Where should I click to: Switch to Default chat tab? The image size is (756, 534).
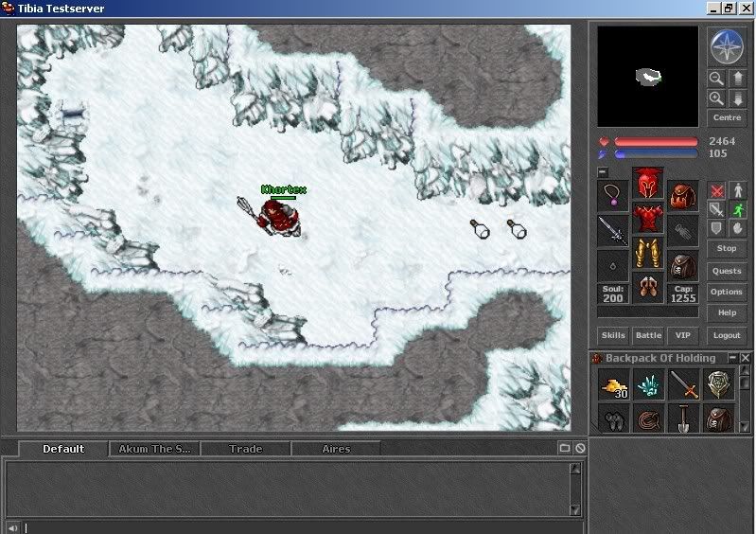[x=63, y=449]
